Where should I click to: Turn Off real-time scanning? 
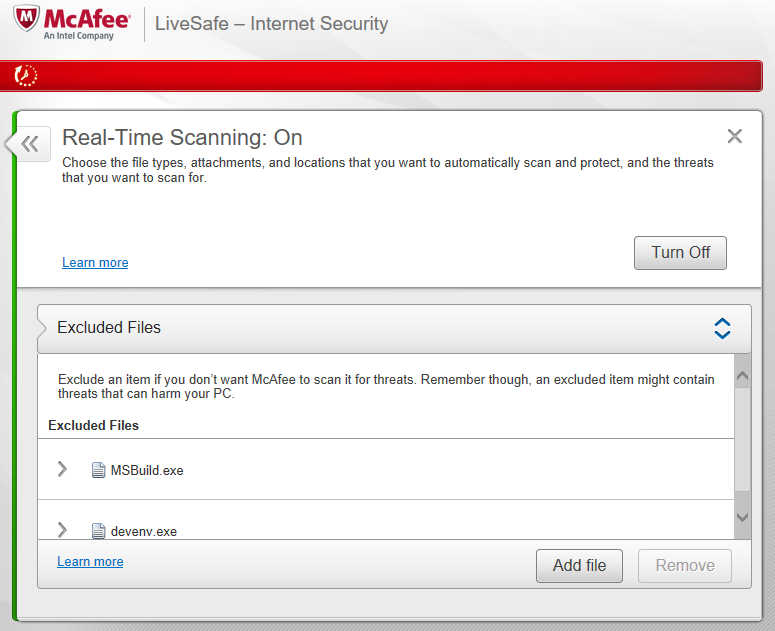coord(680,253)
